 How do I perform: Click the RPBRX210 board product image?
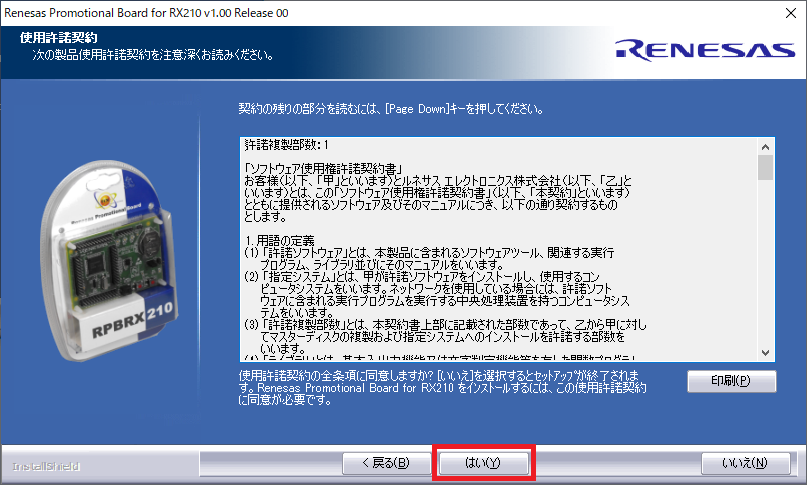[111, 260]
